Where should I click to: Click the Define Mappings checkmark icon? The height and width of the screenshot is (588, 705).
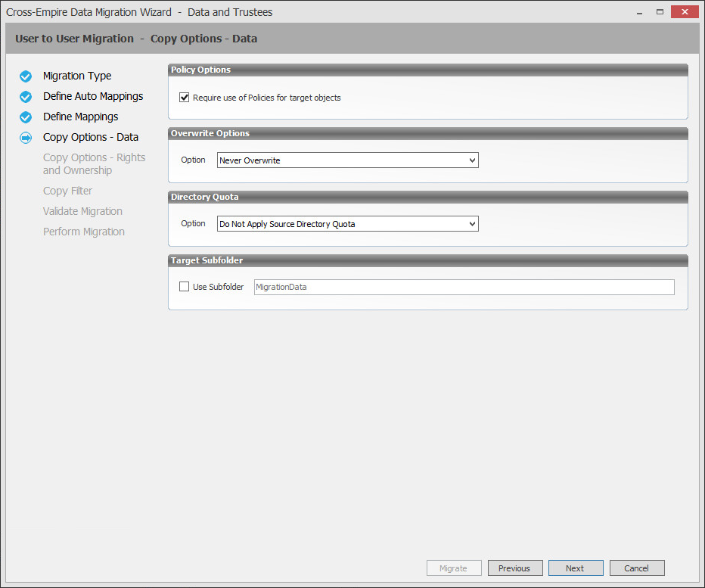coord(26,117)
